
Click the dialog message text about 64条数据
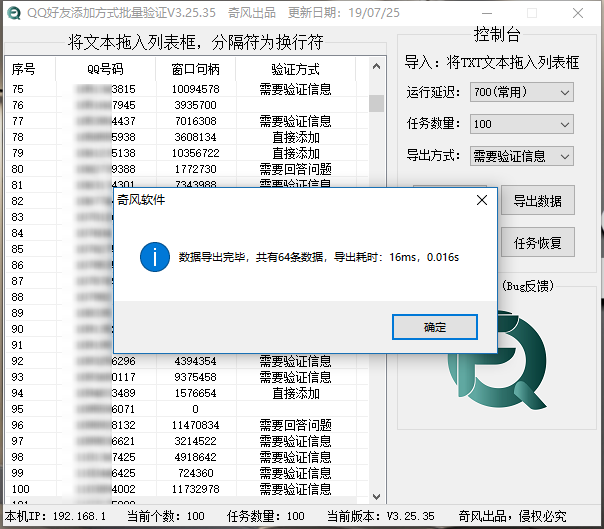tap(319, 257)
